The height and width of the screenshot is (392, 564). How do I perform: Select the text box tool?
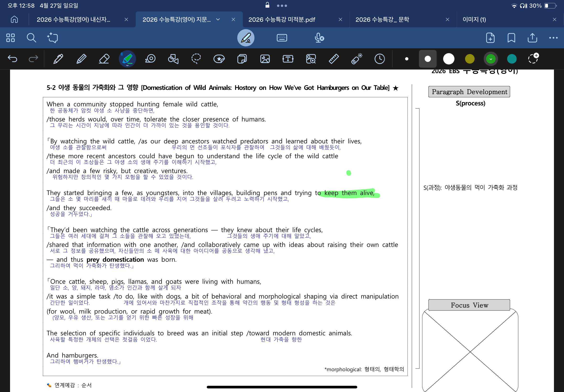coord(288,59)
